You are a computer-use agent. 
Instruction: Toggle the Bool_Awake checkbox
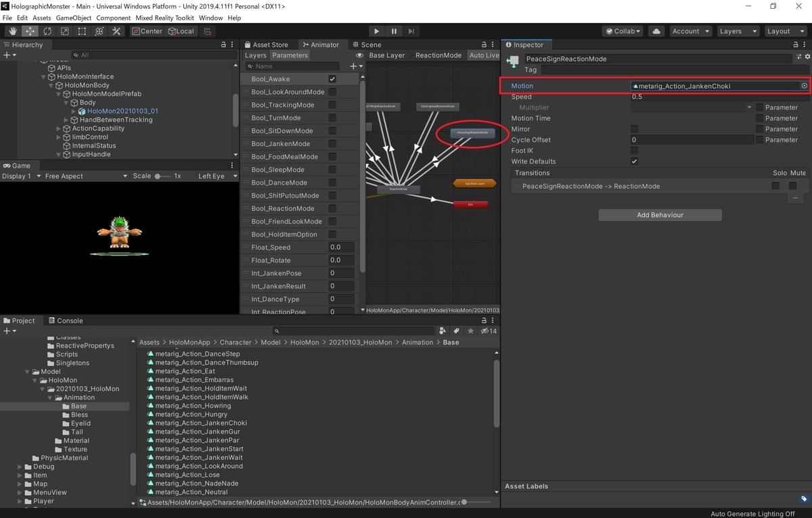point(332,79)
